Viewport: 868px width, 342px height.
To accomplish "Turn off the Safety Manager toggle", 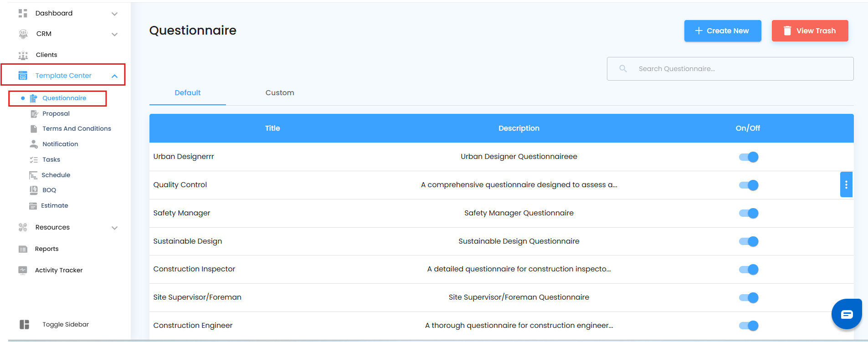I will [x=748, y=213].
